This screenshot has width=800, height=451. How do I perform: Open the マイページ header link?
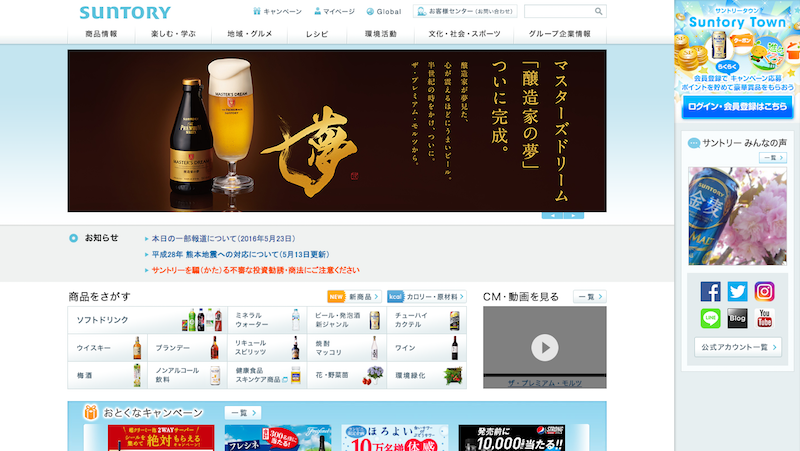(x=334, y=11)
